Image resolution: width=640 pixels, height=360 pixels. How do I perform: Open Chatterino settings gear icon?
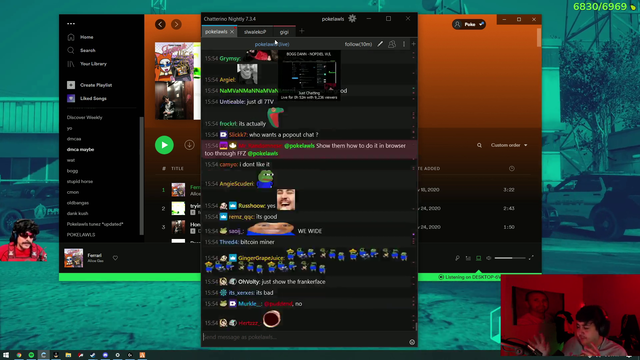click(x=352, y=18)
